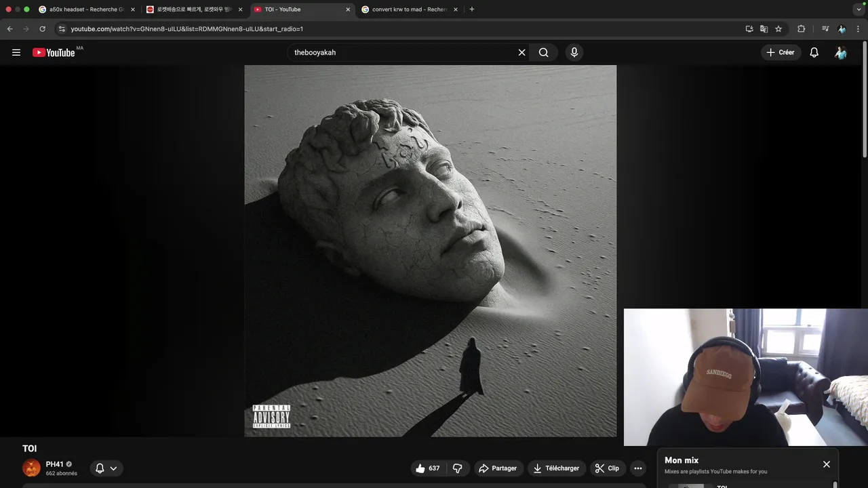Screen dimensions: 868x488
Task: Clear the search box with the X
Action: coord(521,52)
